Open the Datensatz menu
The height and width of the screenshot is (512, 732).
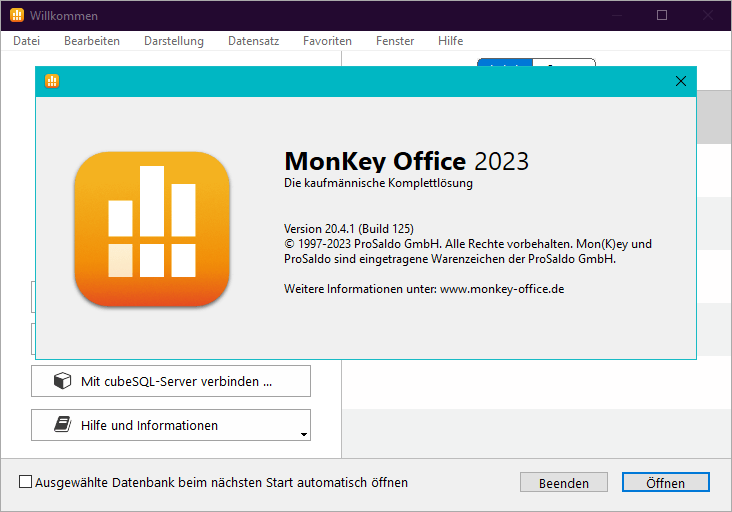(x=253, y=41)
